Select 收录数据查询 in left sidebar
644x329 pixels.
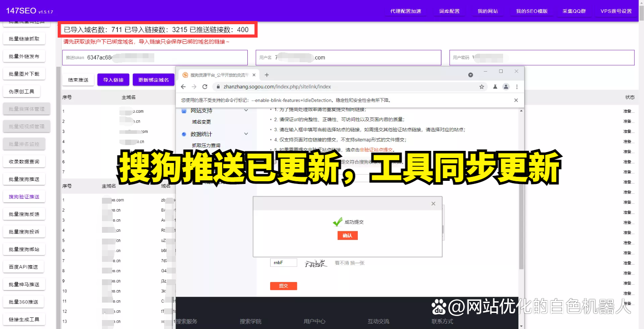[x=24, y=162]
